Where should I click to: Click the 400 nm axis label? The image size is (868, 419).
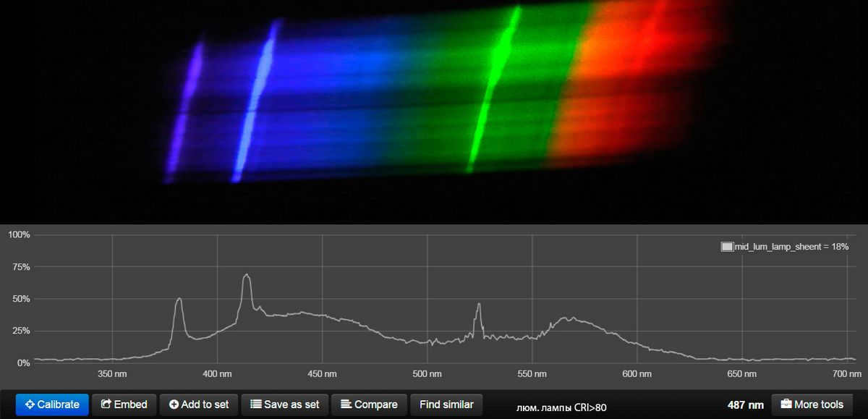[217, 374]
